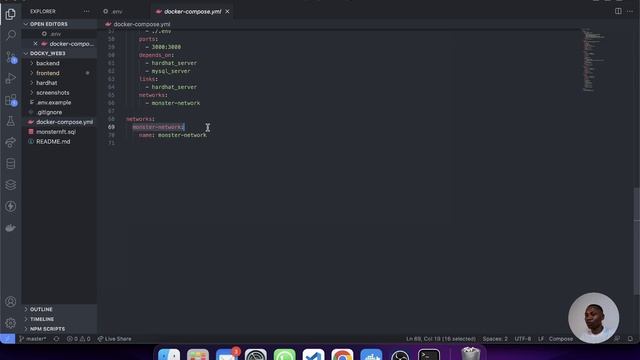
Task: Select .env in Open Editors list
Action: [x=59, y=34]
